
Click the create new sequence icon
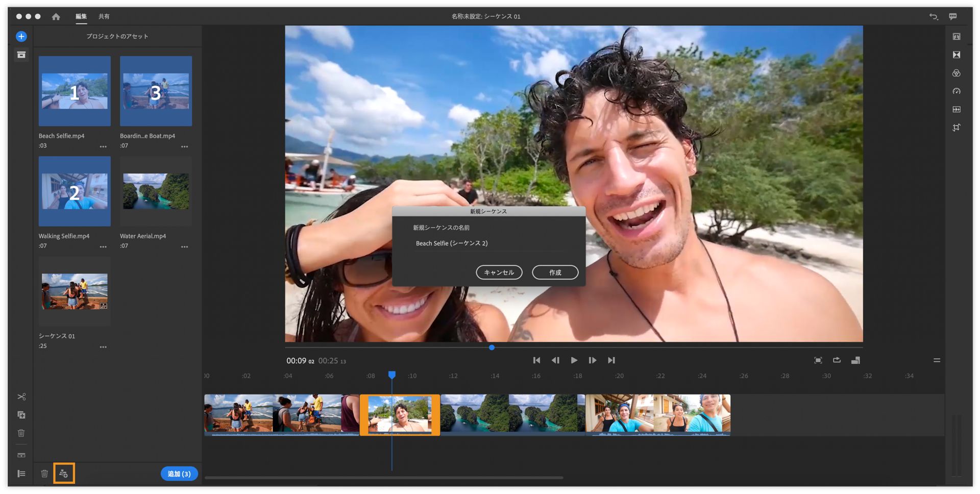[x=64, y=474]
